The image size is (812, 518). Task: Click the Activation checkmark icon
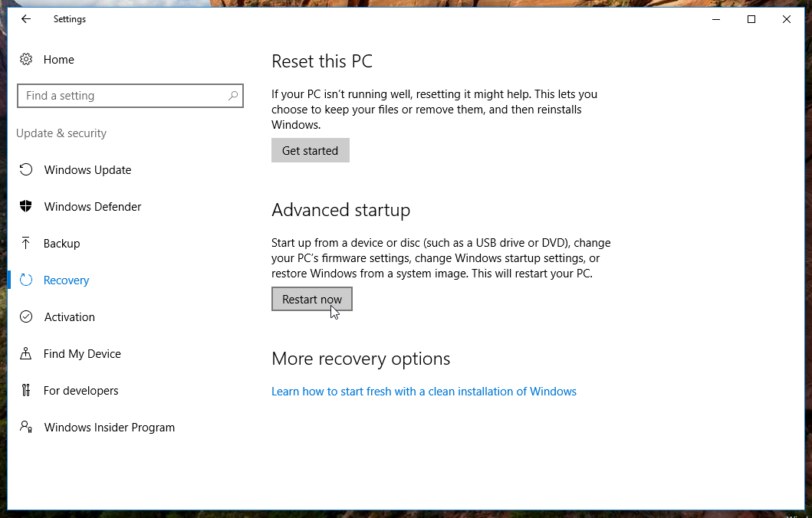(x=26, y=316)
